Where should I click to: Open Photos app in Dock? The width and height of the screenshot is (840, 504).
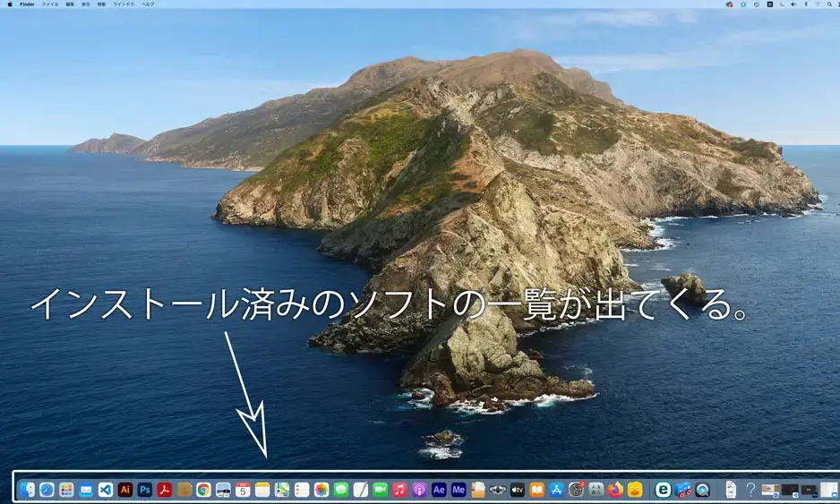pyautogui.click(x=321, y=489)
